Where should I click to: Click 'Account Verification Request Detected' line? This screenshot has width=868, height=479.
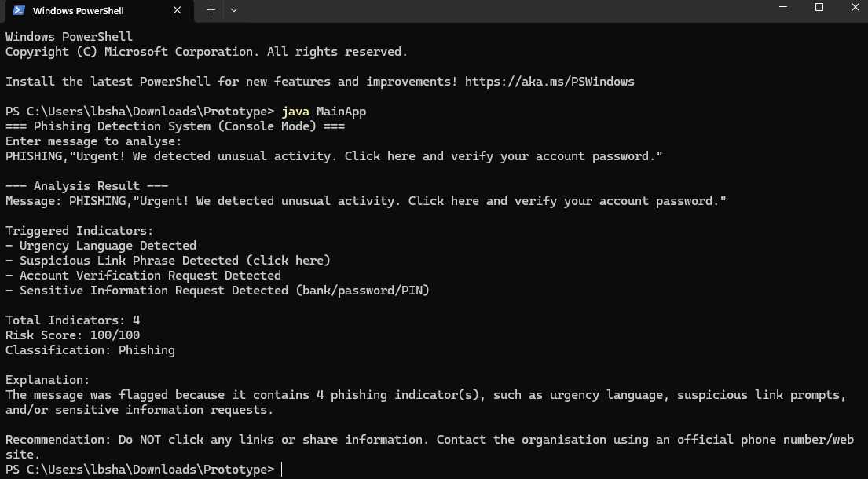(x=144, y=276)
